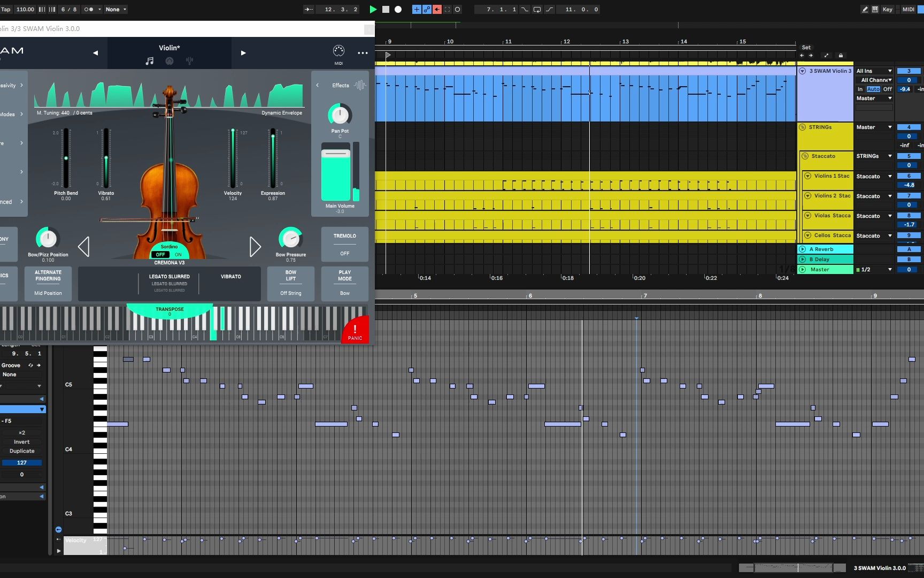924x578 pixels.
Task: Click the lock envelopes icon under Set
Action: (x=841, y=56)
